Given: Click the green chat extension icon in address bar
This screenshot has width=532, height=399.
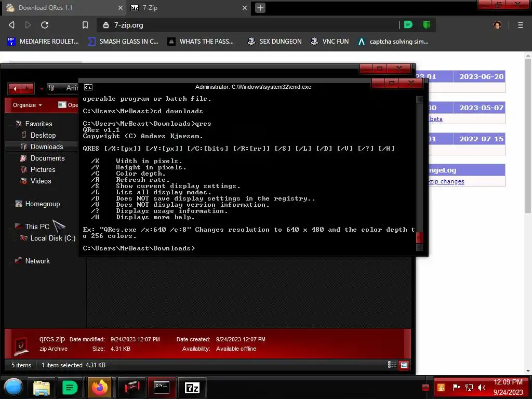Looking at the screenshot, I should [408, 25].
